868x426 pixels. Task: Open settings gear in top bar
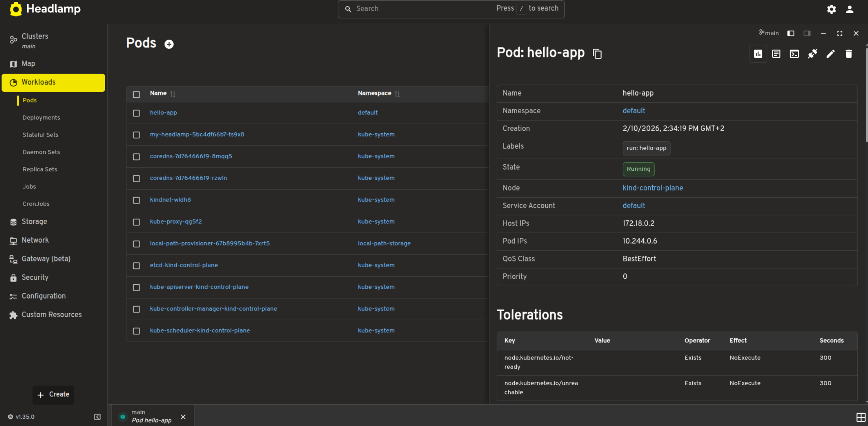tap(831, 9)
